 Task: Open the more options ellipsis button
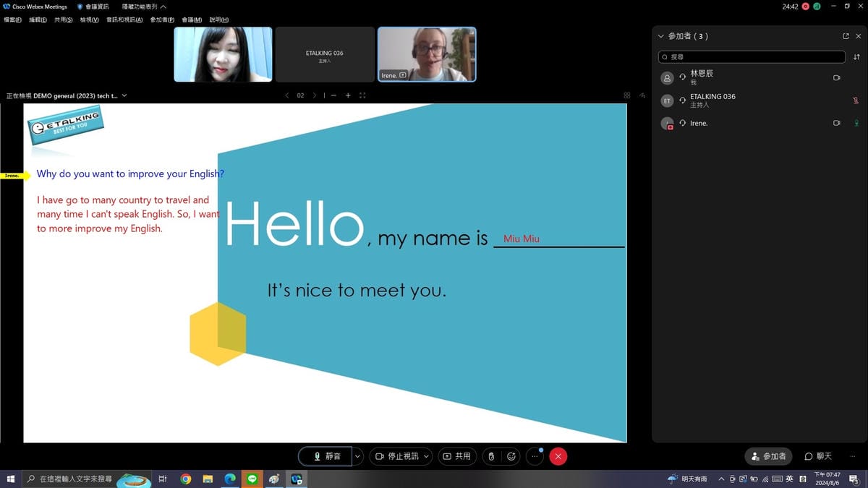535,456
